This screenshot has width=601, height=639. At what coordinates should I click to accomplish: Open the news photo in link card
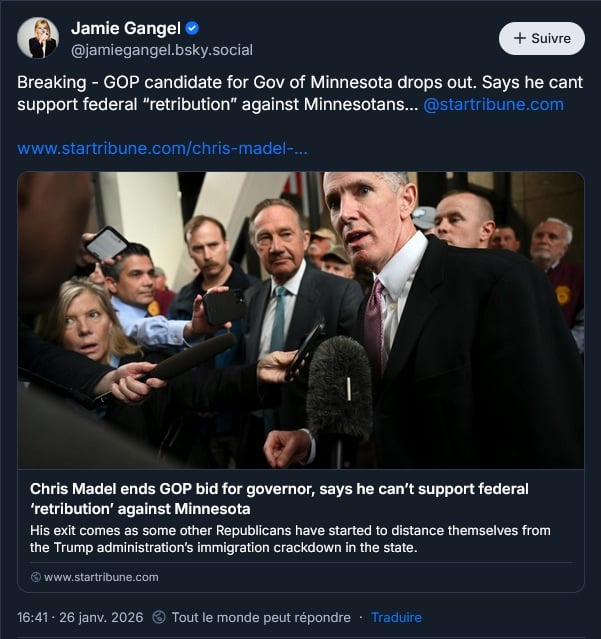pyautogui.click(x=301, y=320)
